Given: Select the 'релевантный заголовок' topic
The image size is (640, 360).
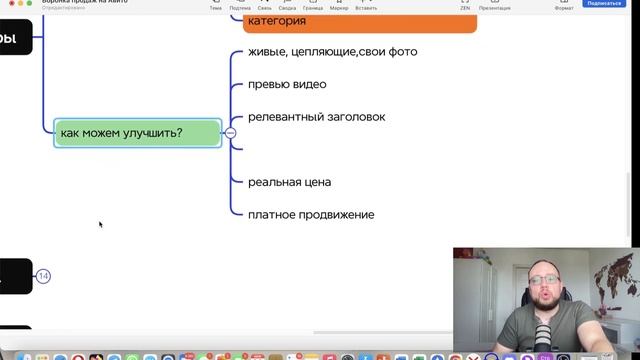Looking at the screenshot, I should pos(316,117).
